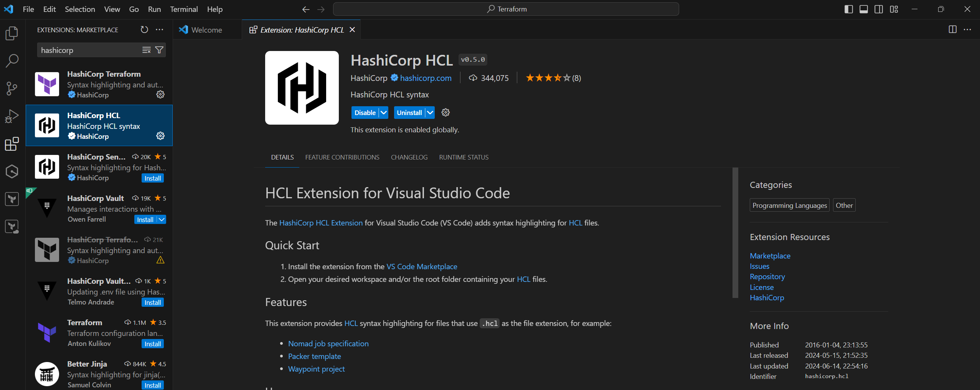Viewport: 980px width, 390px height.
Task: Open the Waypoint project link
Action: point(317,369)
